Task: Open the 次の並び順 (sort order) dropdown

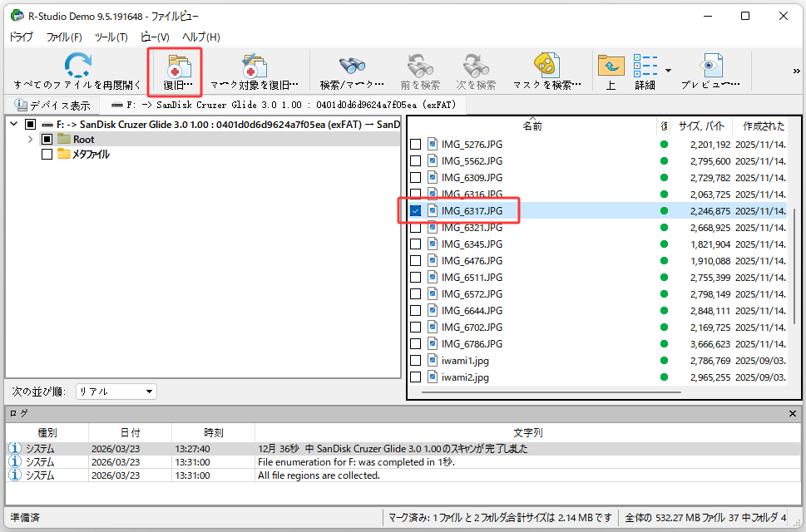Action: pyautogui.click(x=116, y=391)
